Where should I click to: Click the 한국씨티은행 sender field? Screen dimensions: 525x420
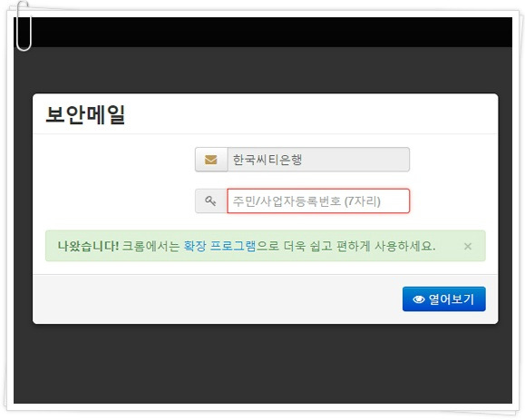(x=318, y=160)
